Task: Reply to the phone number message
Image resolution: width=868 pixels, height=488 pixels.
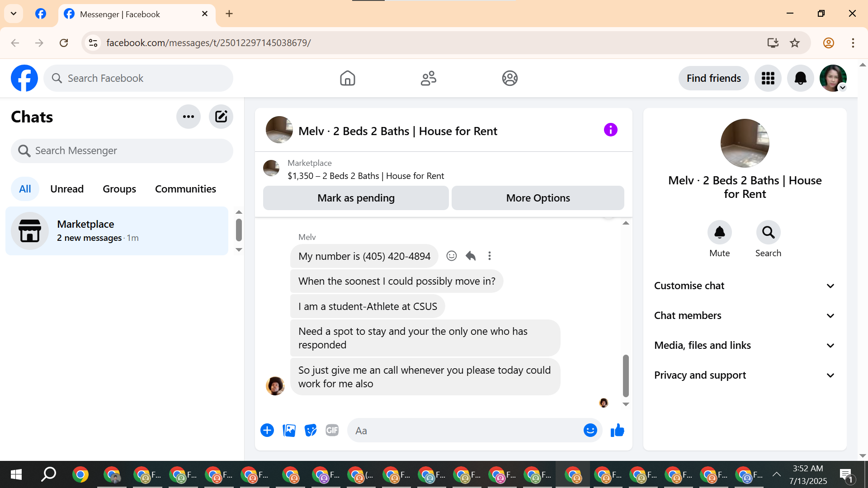Action: (471, 256)
